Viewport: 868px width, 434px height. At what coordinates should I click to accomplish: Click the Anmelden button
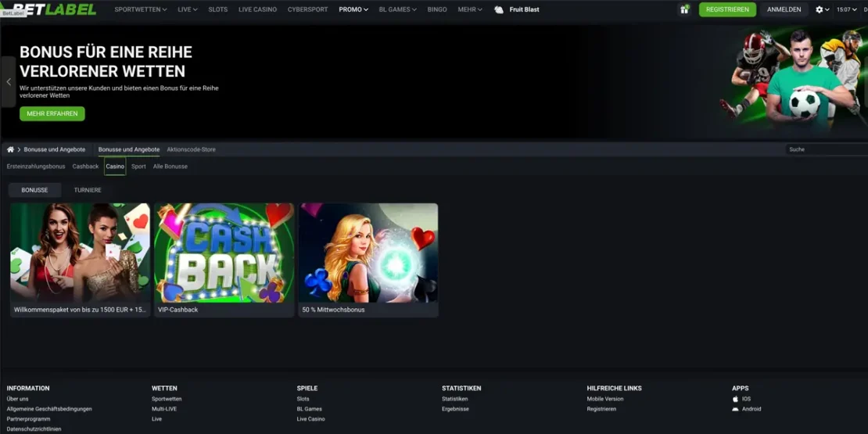coord(784,9)
